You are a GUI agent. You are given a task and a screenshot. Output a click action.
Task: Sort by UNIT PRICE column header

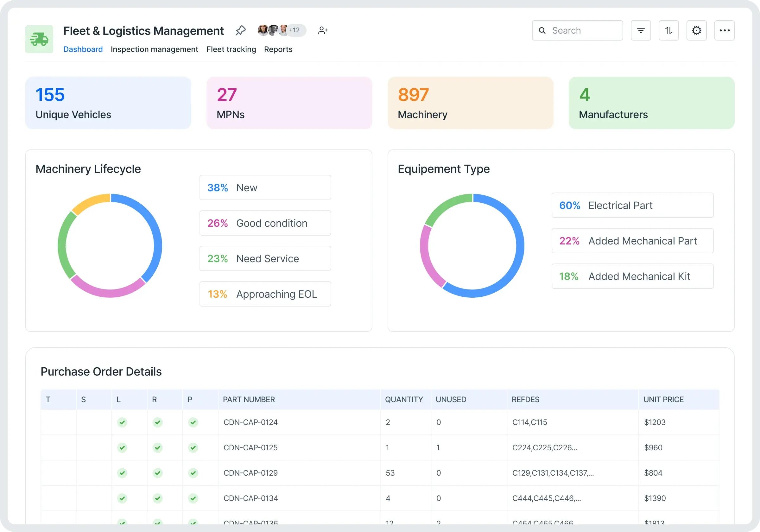point(663,400)
